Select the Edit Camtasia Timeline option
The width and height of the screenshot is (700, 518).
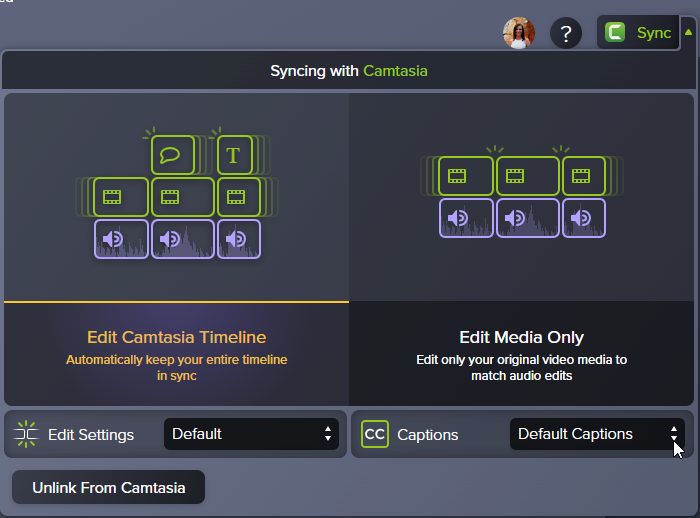[176, 337]
